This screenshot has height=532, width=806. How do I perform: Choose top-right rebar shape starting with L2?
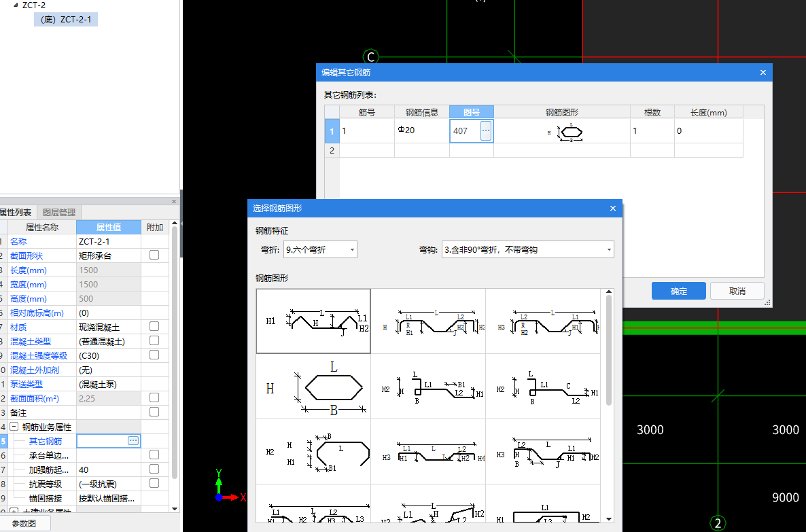[x=543, y=321]
